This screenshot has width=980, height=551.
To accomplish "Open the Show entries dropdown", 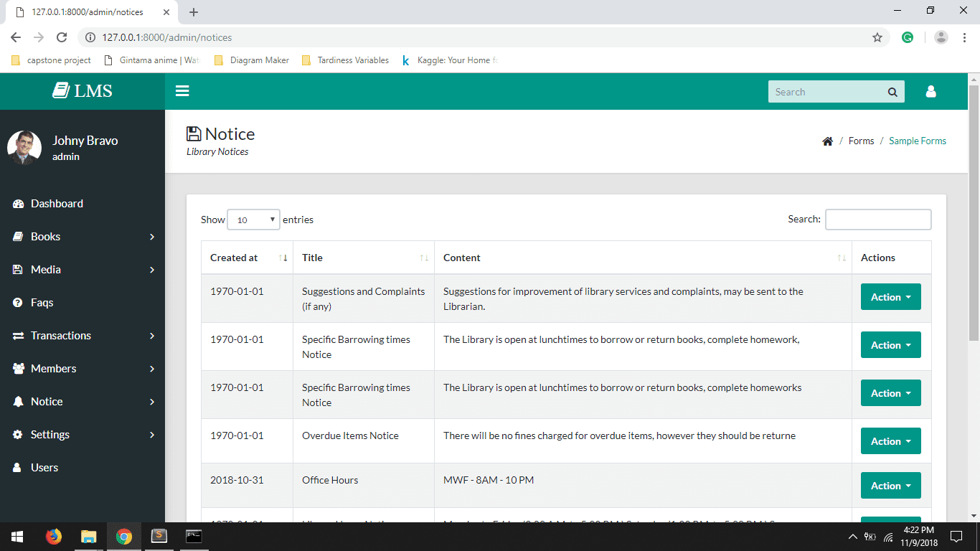I will point(253,220).
